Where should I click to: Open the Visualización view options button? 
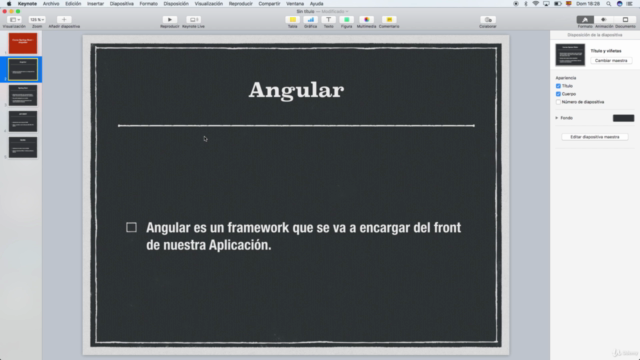coord(14,20)
